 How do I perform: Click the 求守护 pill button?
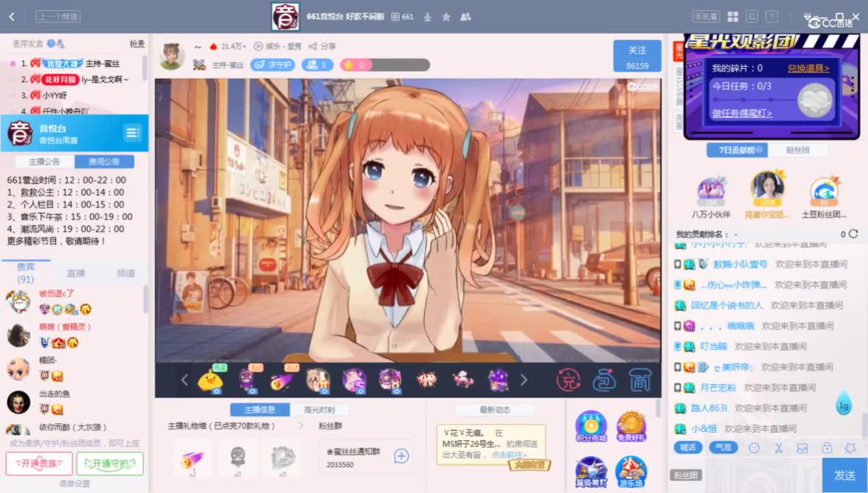(x=272, y=65)
